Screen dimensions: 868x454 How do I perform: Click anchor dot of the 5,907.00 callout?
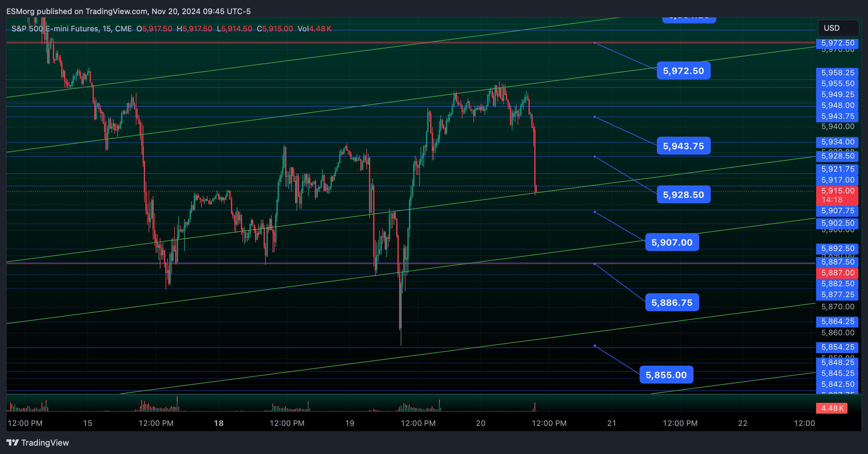(595, 212)
